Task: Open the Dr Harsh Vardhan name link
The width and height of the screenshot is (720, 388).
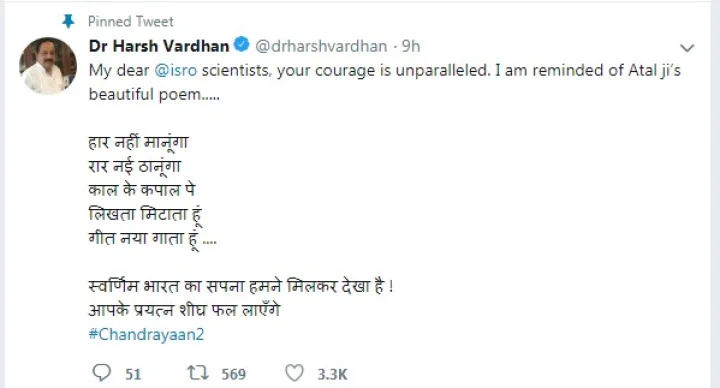Action: pyautogui.click(x=159, y=46)
